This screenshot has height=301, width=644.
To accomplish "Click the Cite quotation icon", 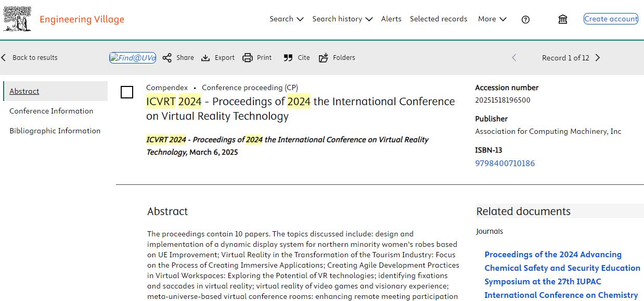I will 288,58.
